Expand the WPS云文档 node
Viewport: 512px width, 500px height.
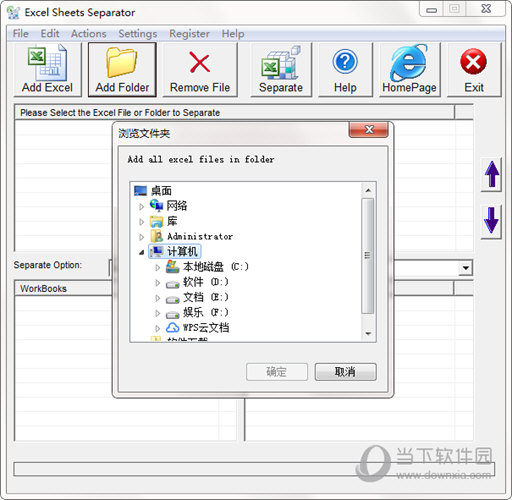[157, 328]
